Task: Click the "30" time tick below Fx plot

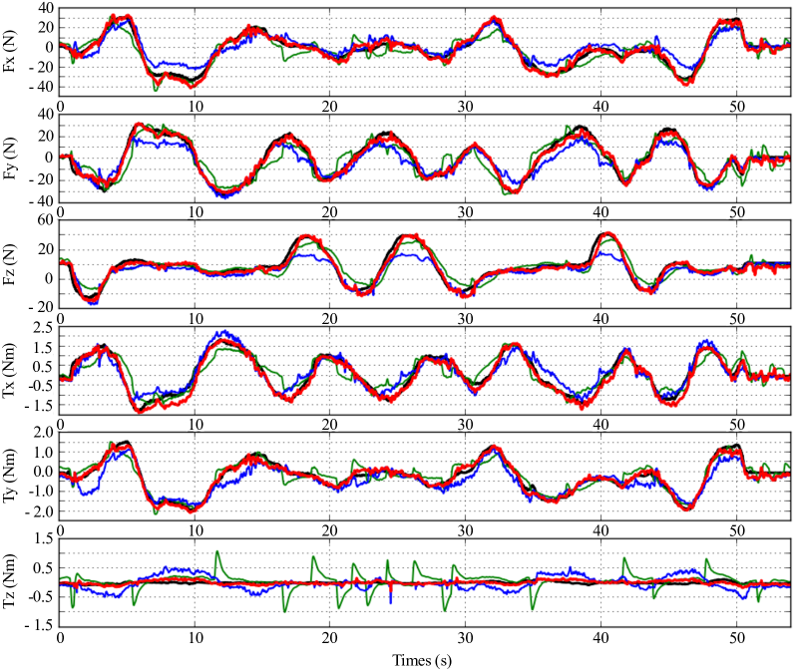Action: coord(466,107)
